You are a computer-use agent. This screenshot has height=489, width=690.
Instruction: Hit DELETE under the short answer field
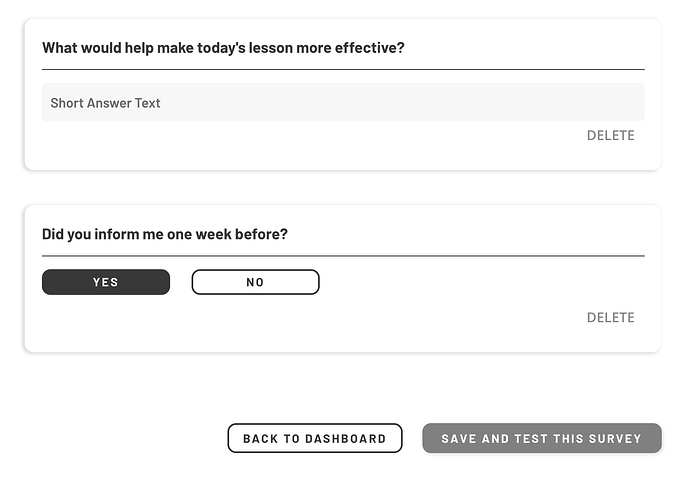point(610,135)
